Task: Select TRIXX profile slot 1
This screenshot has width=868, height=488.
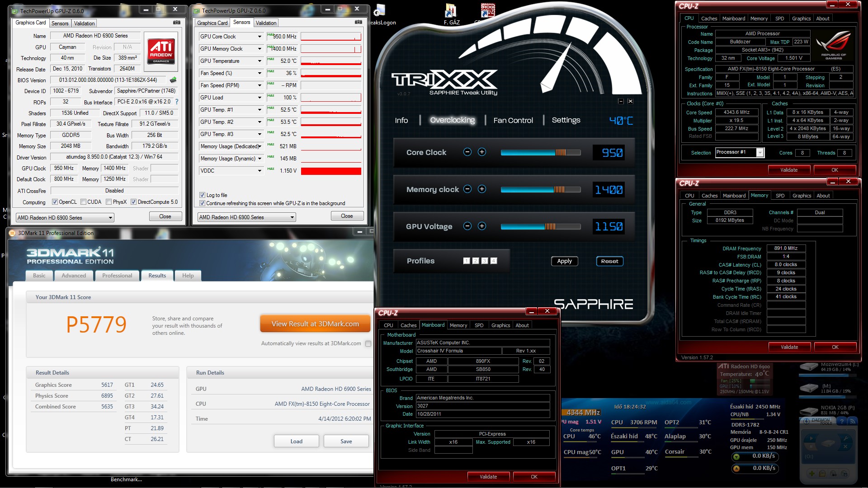Action: pyautogui.click(x=467, y=261)
